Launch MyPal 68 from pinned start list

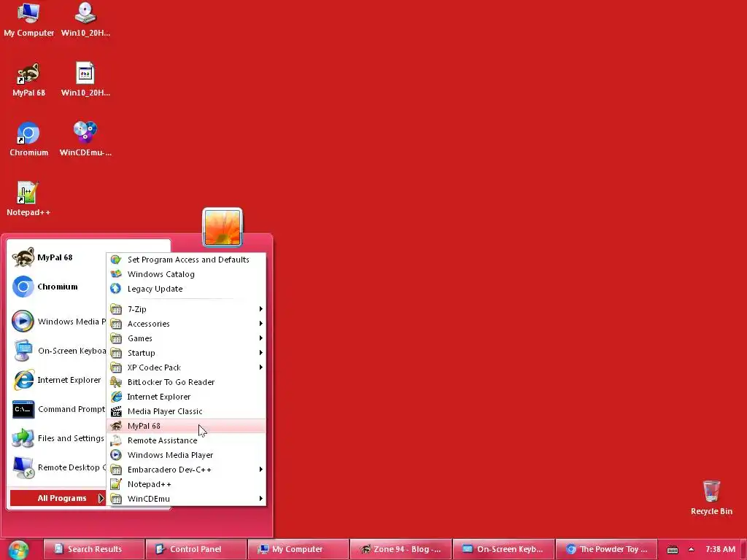pos(57,257)
